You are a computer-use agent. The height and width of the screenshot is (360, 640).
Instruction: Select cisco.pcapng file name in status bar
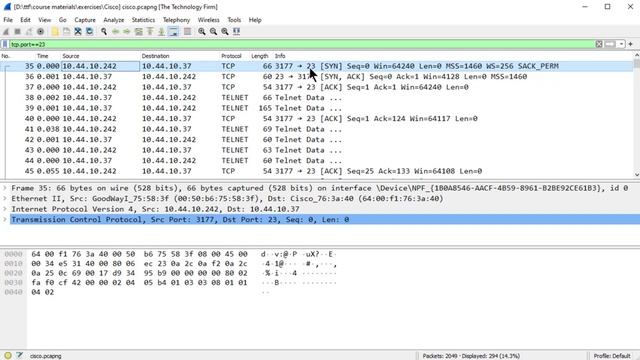click(45, 356)
